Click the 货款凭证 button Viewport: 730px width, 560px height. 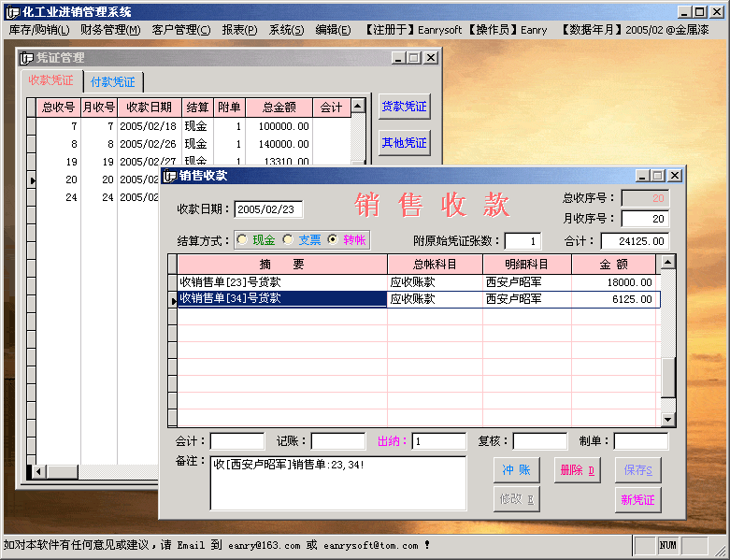(404, 107)
